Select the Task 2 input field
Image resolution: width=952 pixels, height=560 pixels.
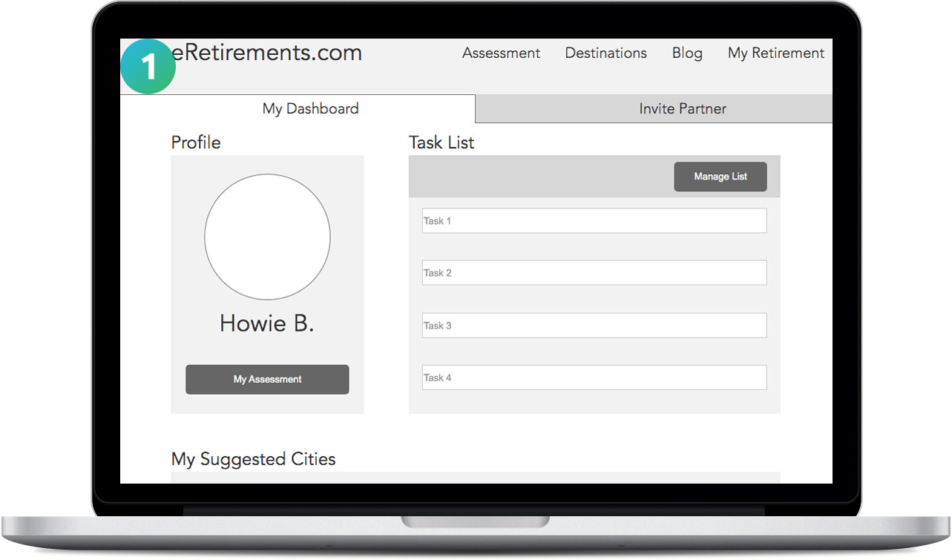click(x=594, y=273)
